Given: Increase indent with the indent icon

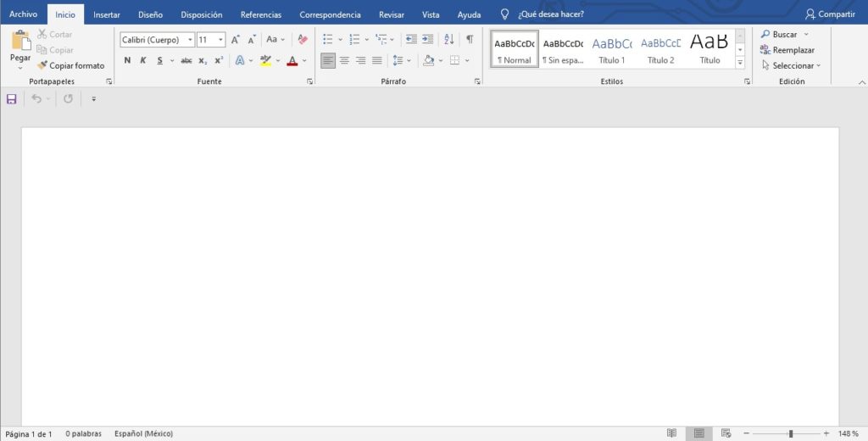Looking at the screenshot, I should pos(428,39).
